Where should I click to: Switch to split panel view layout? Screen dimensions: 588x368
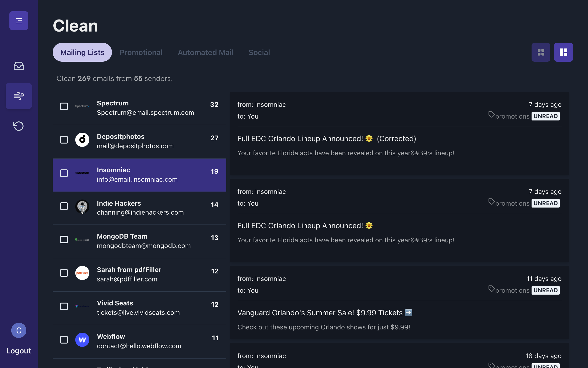(564, 52)
